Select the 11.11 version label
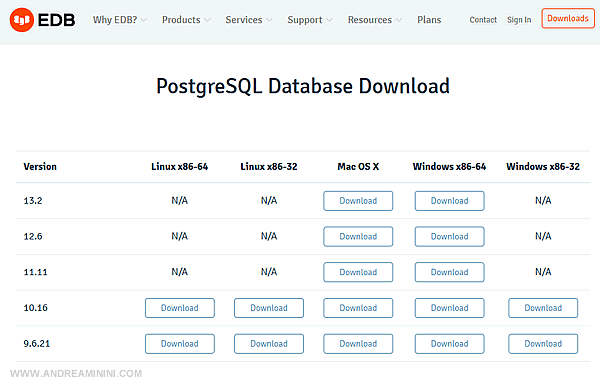 pos(35,272)
